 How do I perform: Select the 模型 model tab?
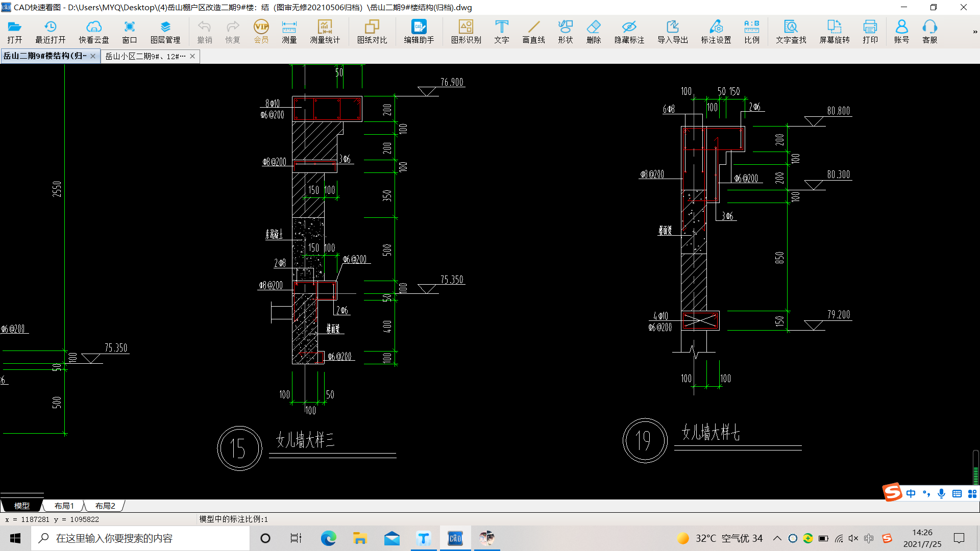(21, 506)
